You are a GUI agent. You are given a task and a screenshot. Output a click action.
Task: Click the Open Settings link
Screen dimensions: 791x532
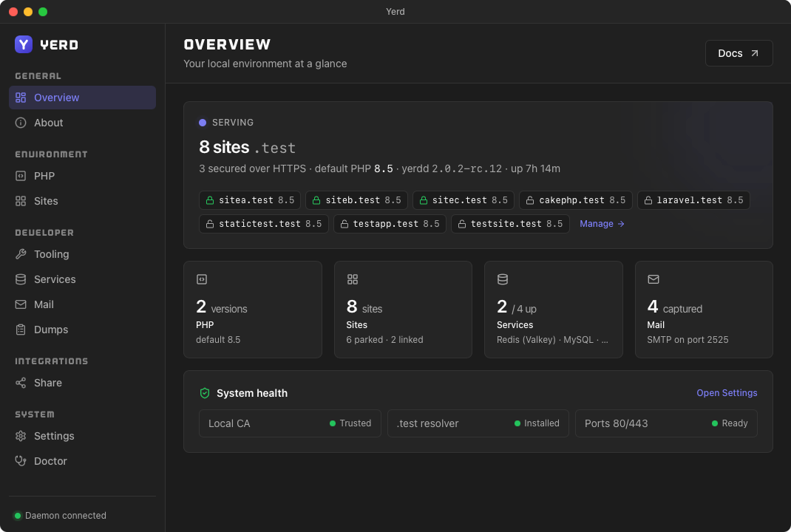point(727,393)
